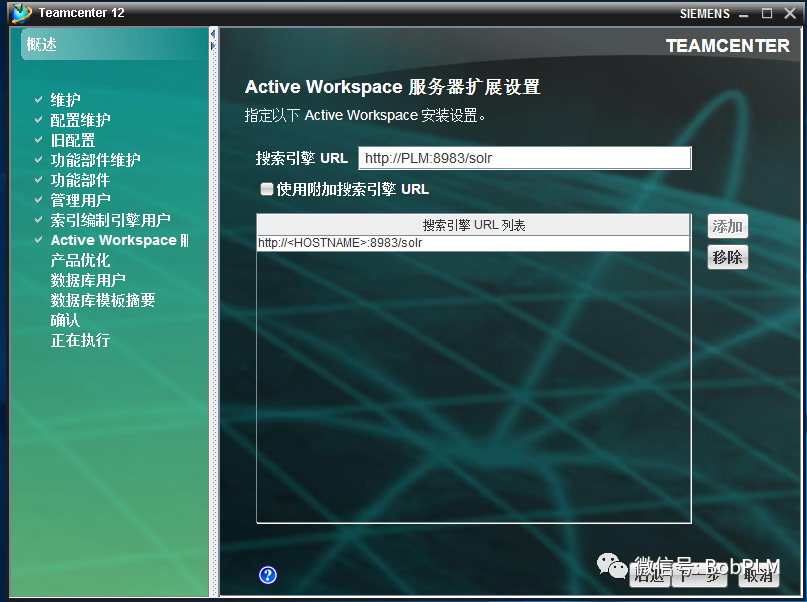The width and height of the screenshot is (807, 602).
Task: Click the 取消 button at the bottom
Action: point(759,575)
